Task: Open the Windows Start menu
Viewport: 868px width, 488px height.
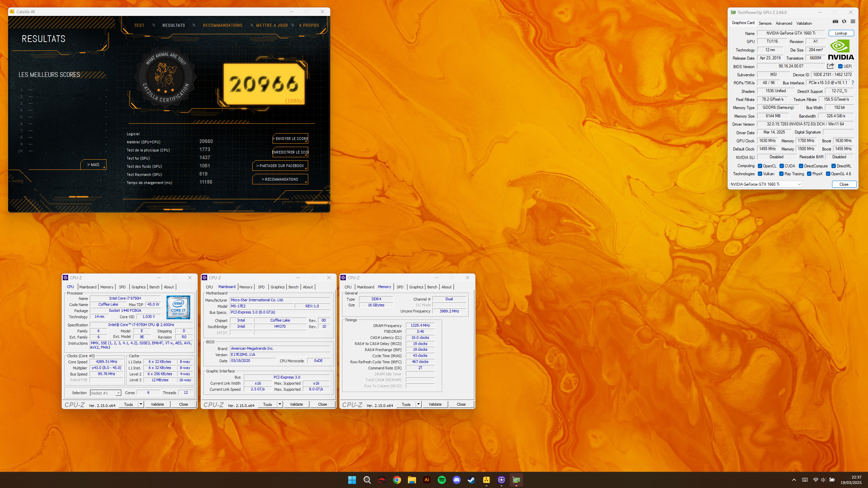Action: click(x=352, y=480)
